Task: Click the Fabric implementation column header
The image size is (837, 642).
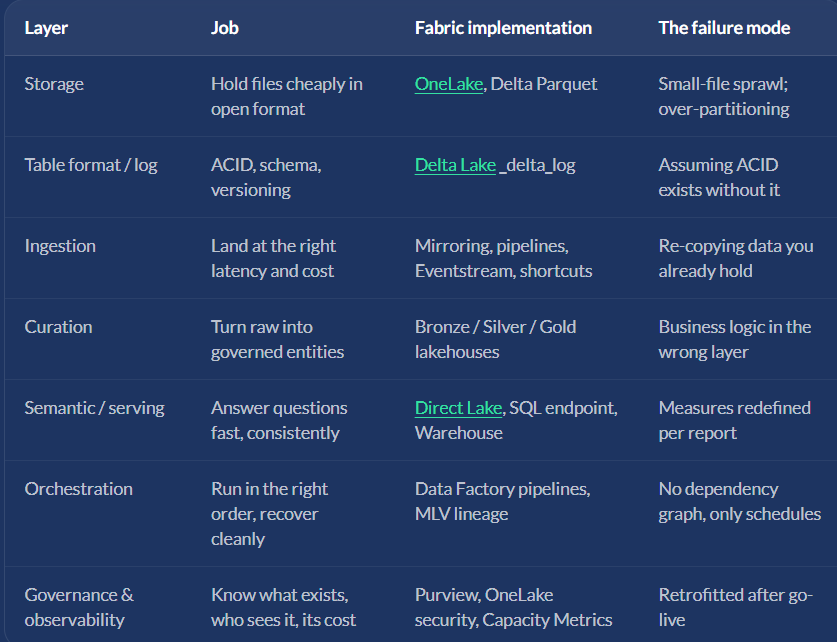Action: coord(503,28)
